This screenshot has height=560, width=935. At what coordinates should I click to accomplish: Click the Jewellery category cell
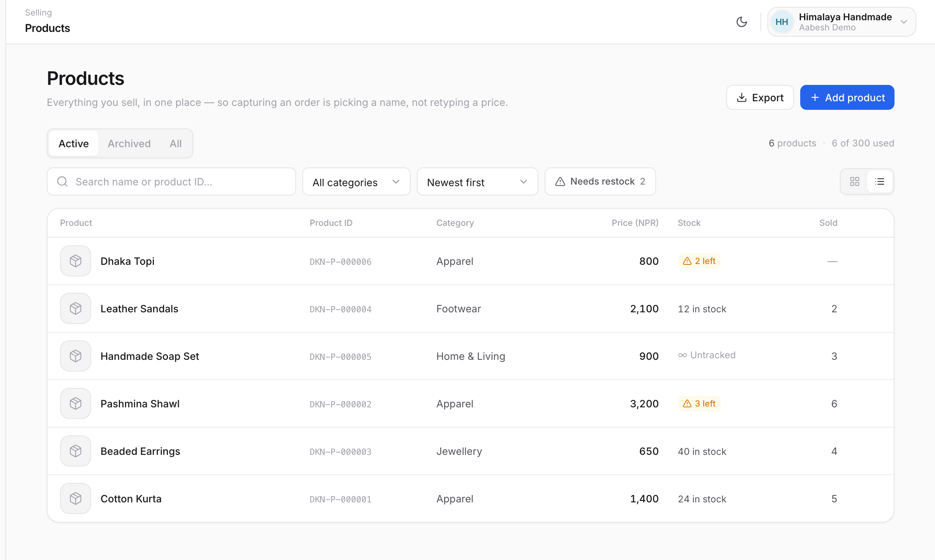(459, 451)
